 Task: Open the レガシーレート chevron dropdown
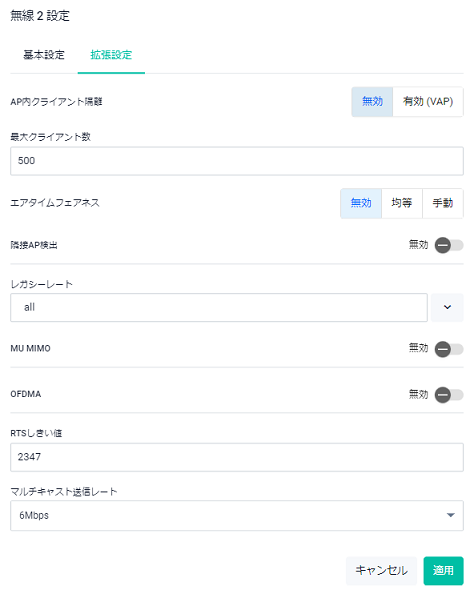click(x=447, y=307)
